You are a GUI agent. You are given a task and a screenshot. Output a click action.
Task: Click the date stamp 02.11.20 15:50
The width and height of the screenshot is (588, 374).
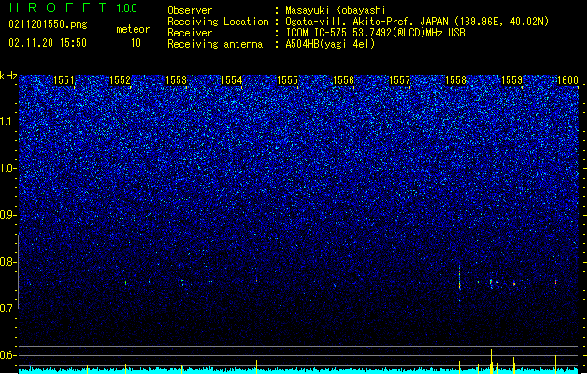(48, 43)
